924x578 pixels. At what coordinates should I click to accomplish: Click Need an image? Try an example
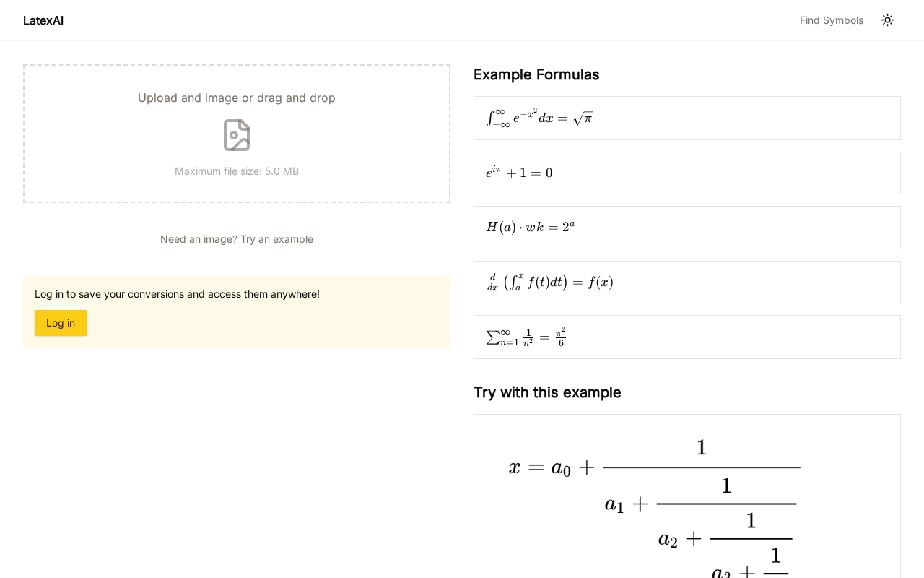tap(237, 239)
